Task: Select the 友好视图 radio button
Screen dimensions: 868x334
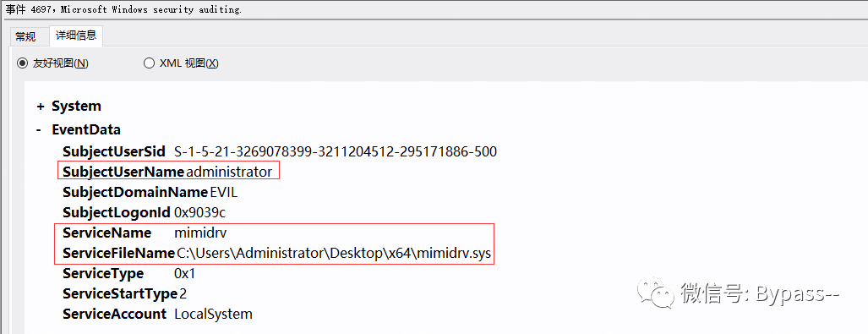Action: 23,63
